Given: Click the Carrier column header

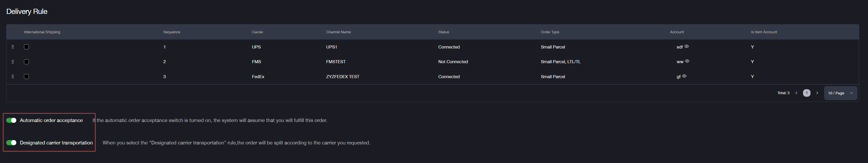Looking at the screenshot, I should point(257,32).
